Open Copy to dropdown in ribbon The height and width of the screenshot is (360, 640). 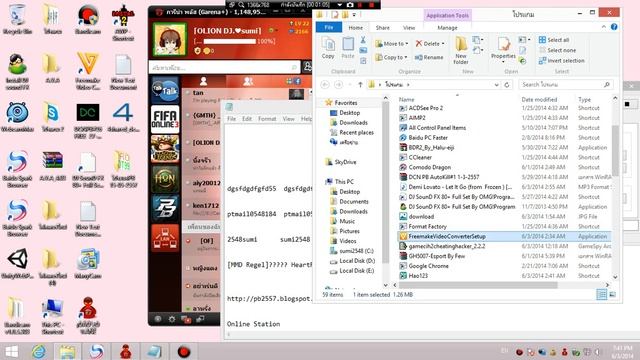pyautogui.click(x=391, y=58)
